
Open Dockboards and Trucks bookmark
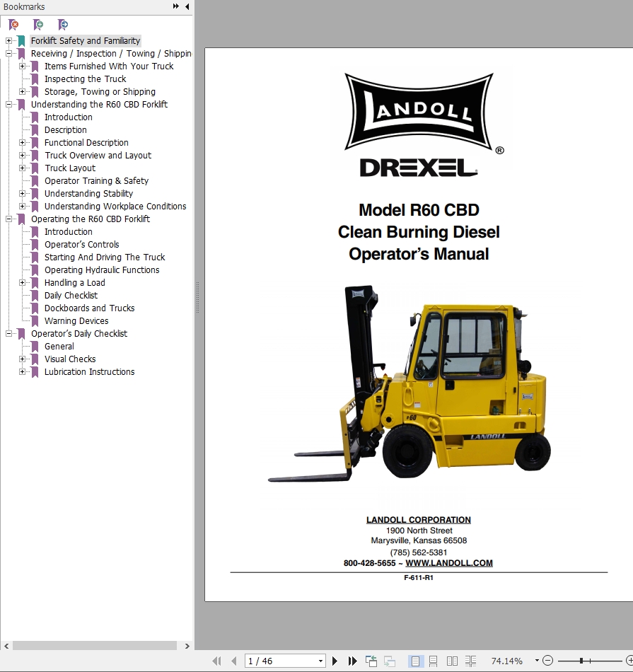(90, 308)
